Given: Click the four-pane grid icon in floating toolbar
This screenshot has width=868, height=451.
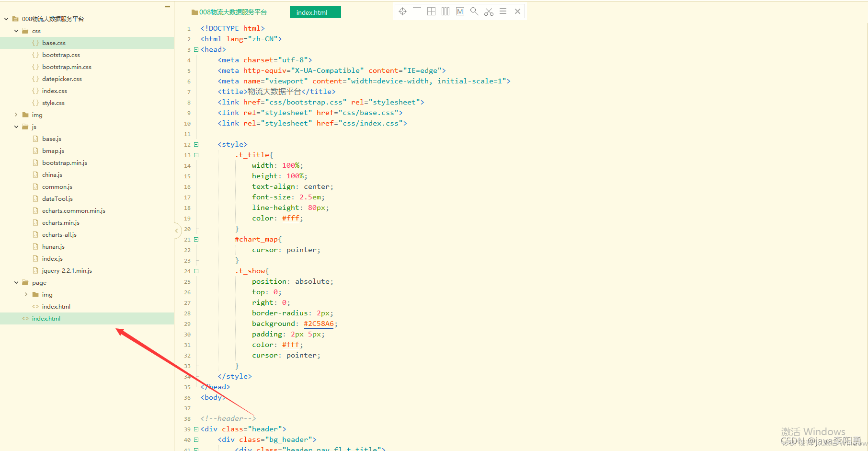Looking at the screenshot, I should pyautogui.click(x=431, y=12).
